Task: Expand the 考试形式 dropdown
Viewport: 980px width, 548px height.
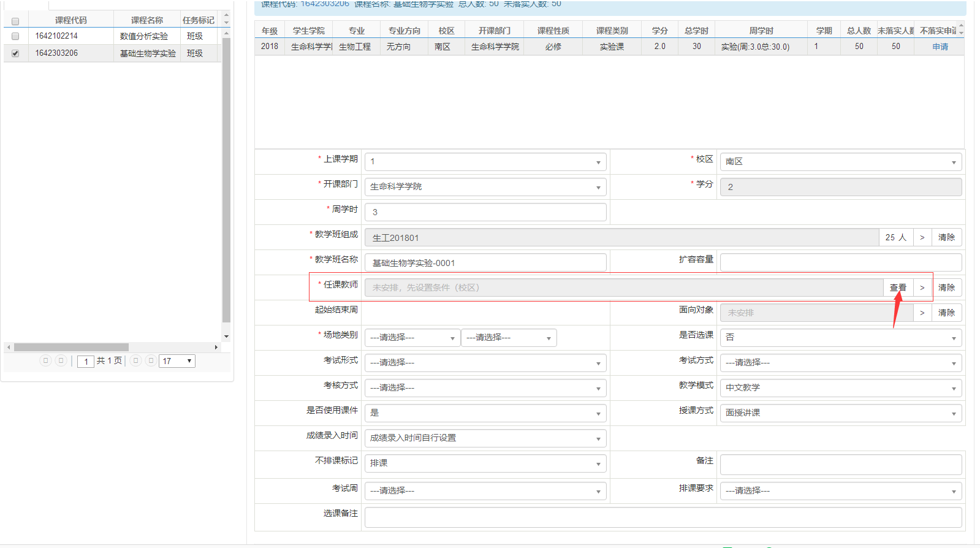Action: (x=485, y=363)
